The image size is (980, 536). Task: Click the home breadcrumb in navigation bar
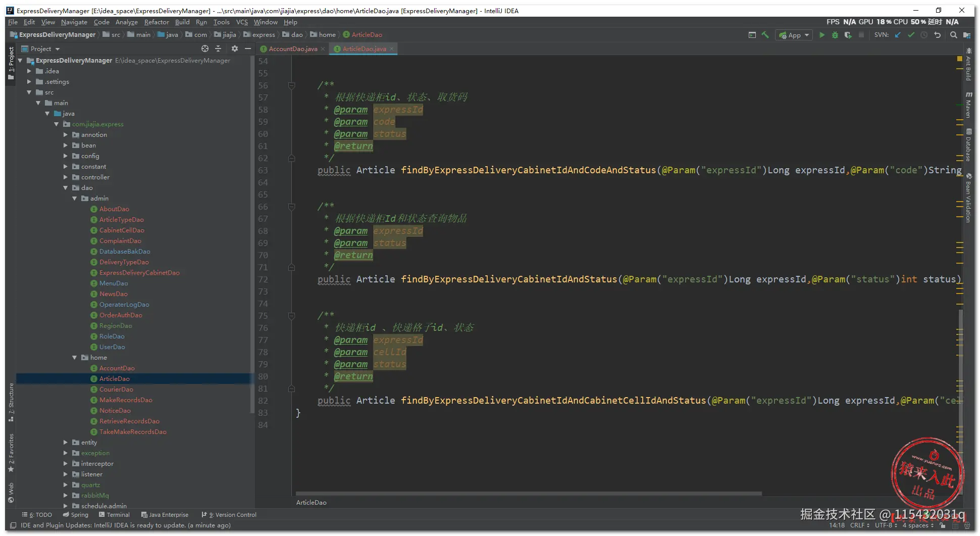click(x=323, y=35)
